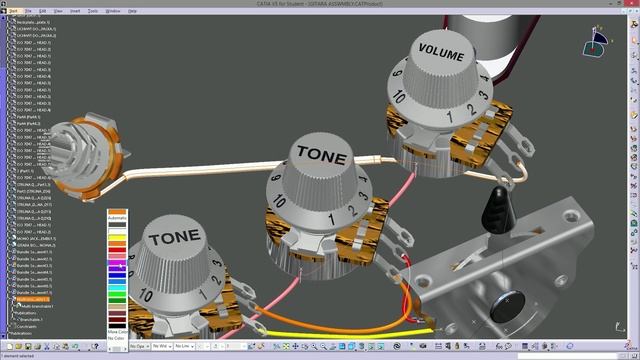640x360 pixels.
Task: Click the Paste icon
Action: pos(65,347)
